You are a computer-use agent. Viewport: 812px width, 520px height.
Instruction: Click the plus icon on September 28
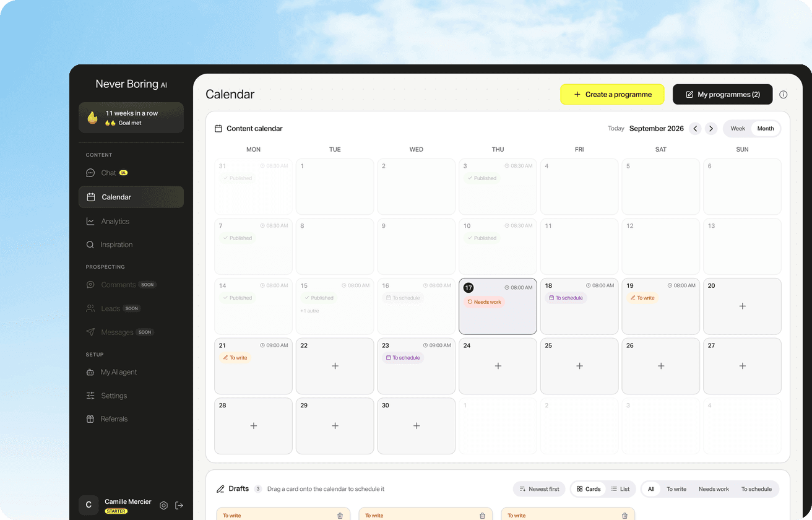tap(254, 426)
